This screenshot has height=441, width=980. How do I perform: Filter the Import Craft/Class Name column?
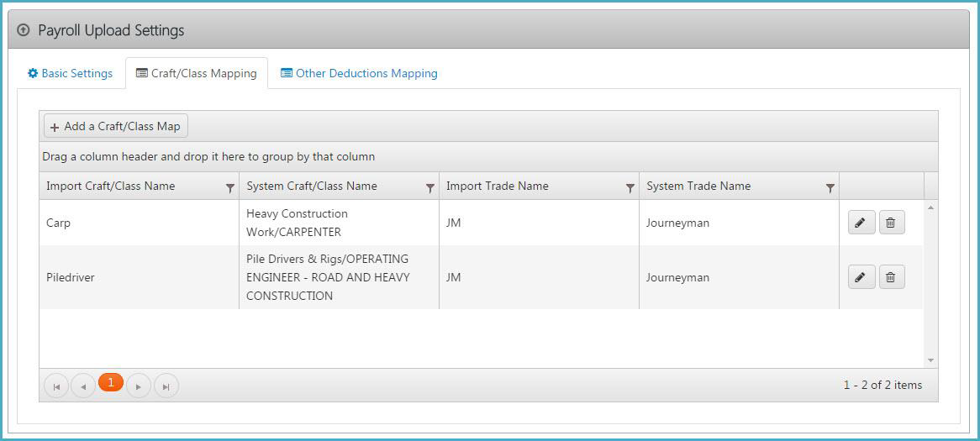click(230, 187)
